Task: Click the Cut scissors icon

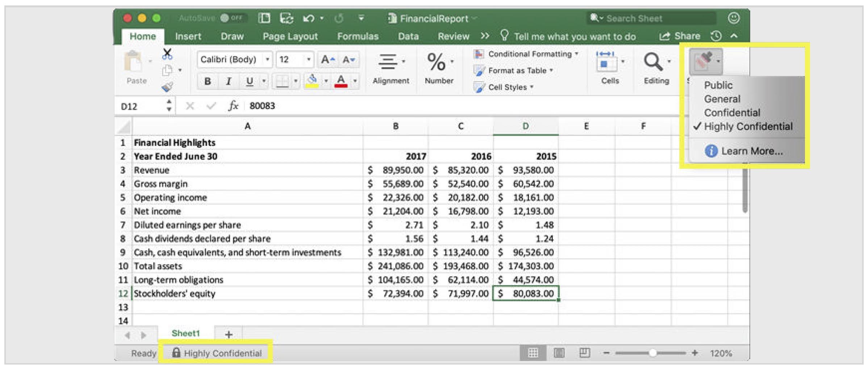Action: 167,54
